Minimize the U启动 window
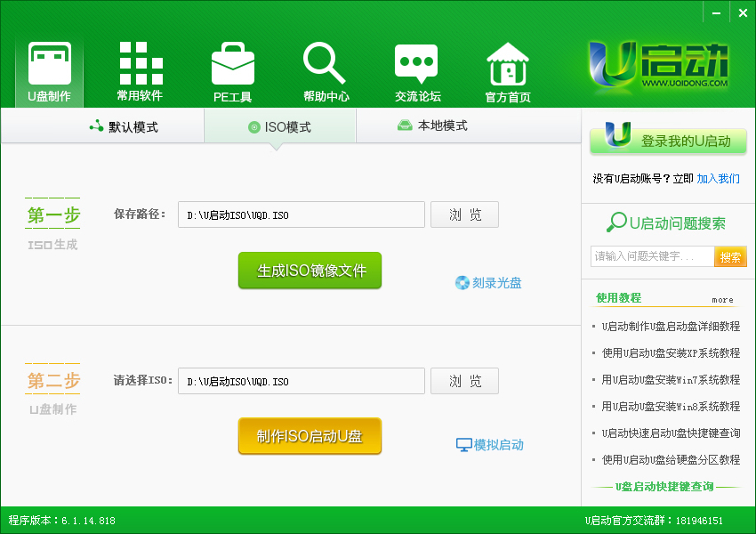Screen dimensions: 756x534 pyautogui.click(x=717, y=13)
